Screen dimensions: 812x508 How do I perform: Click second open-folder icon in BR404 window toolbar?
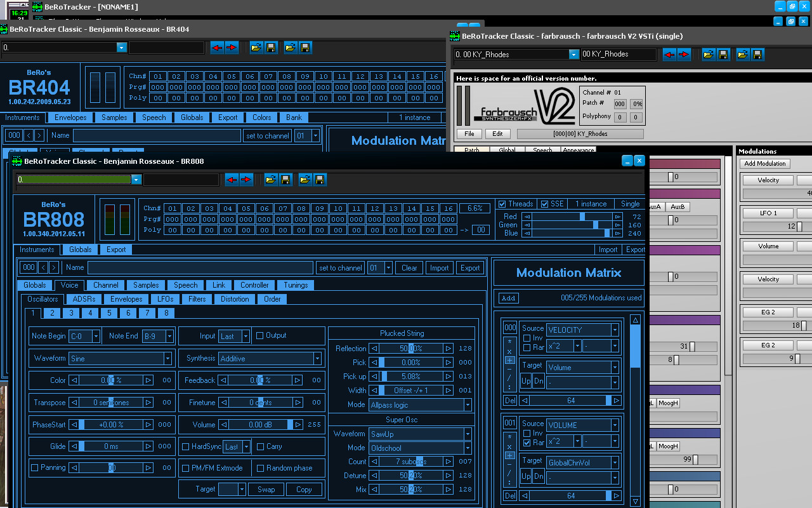coord(291,48)
